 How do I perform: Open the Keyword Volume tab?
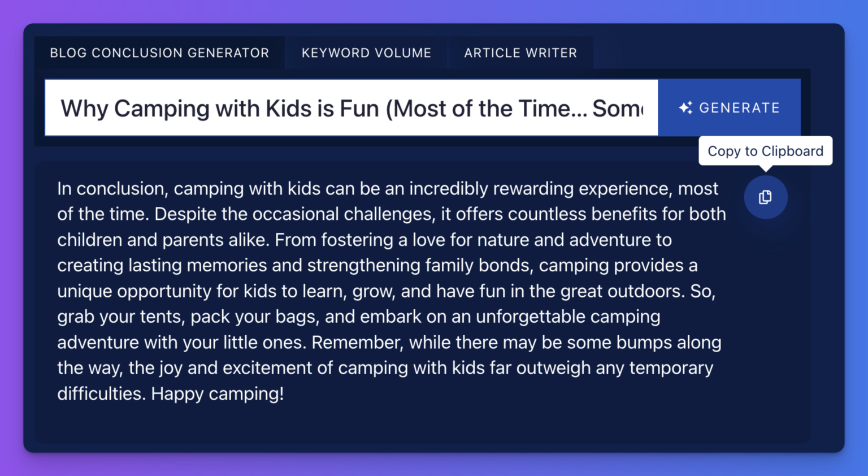[366, 53]
